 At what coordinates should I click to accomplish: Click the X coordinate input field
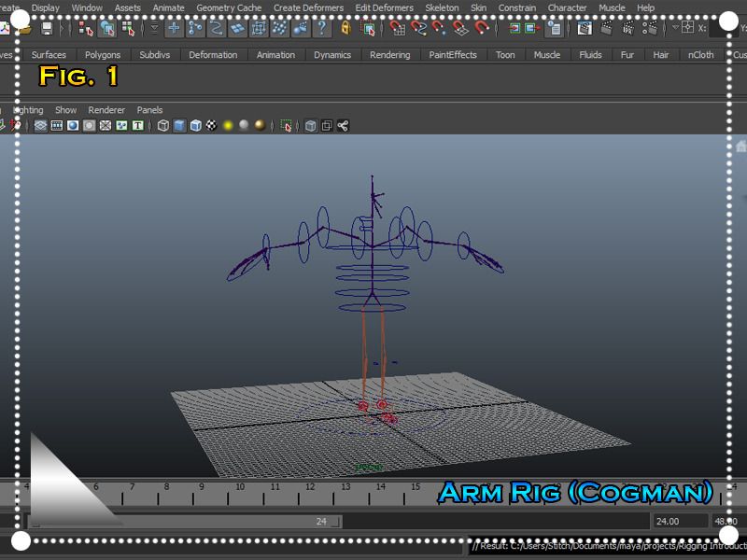tap(723, 29)
